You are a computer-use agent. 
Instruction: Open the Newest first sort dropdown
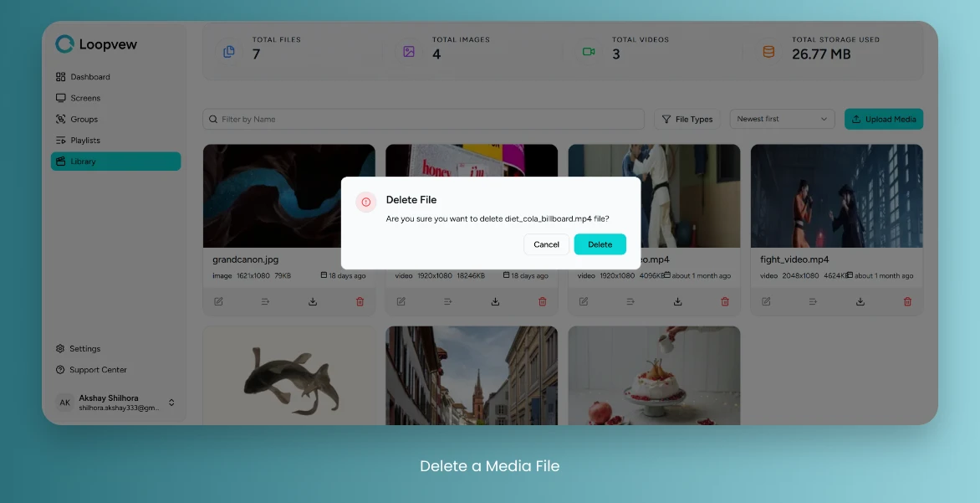pyautogui.click(x=782, y=119)
